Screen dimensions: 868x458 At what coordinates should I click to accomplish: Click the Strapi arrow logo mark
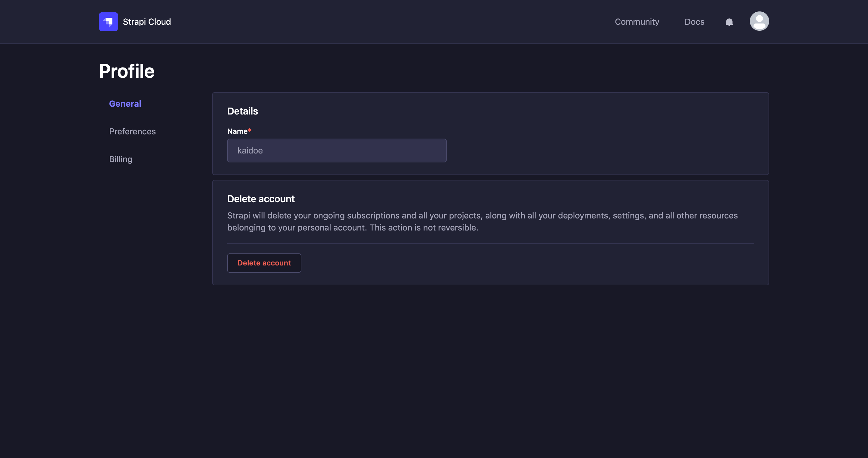(108, 21)
